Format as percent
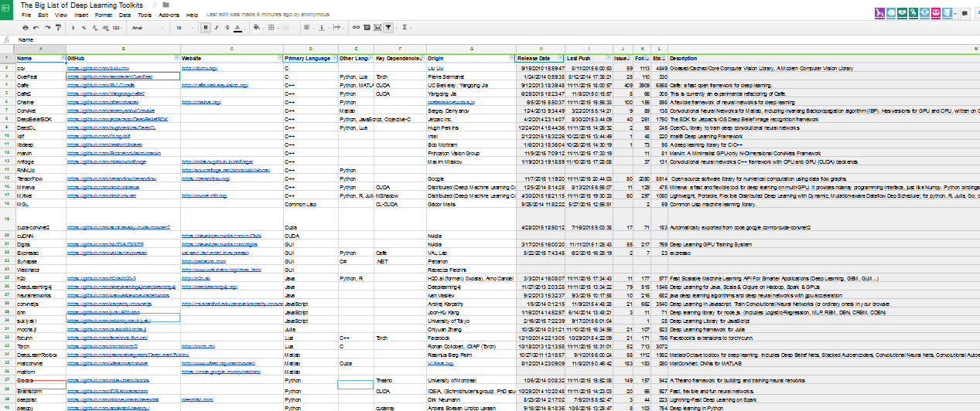The image size is (980, 411). tap(84, 28)
